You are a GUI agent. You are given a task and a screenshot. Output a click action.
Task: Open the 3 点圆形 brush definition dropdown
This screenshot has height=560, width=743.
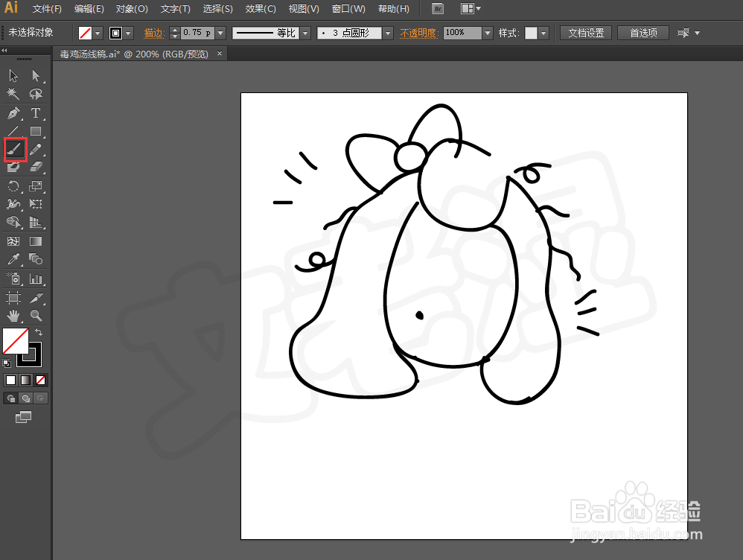(388, 34)
